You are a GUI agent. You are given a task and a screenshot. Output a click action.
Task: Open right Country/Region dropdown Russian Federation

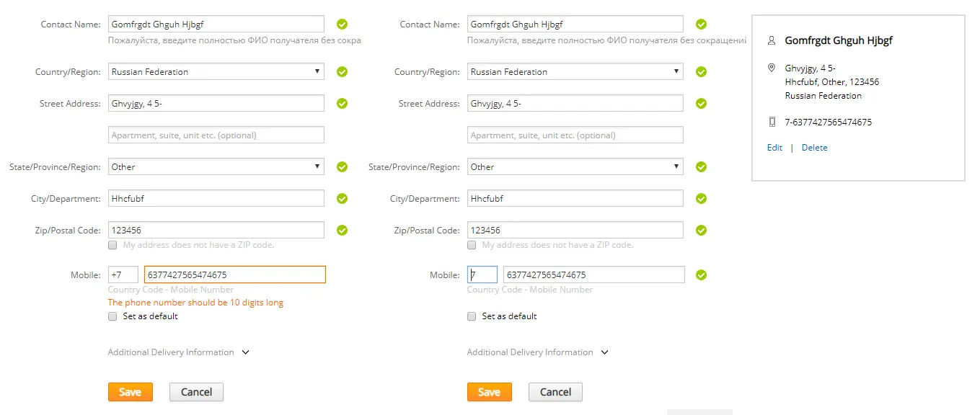coord(575,71)
